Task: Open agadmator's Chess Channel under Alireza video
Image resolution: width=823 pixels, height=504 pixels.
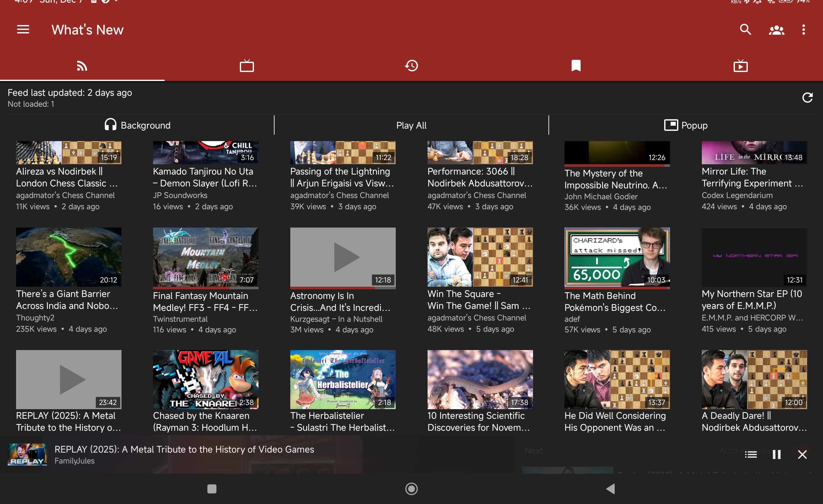Action: (65, 195)
